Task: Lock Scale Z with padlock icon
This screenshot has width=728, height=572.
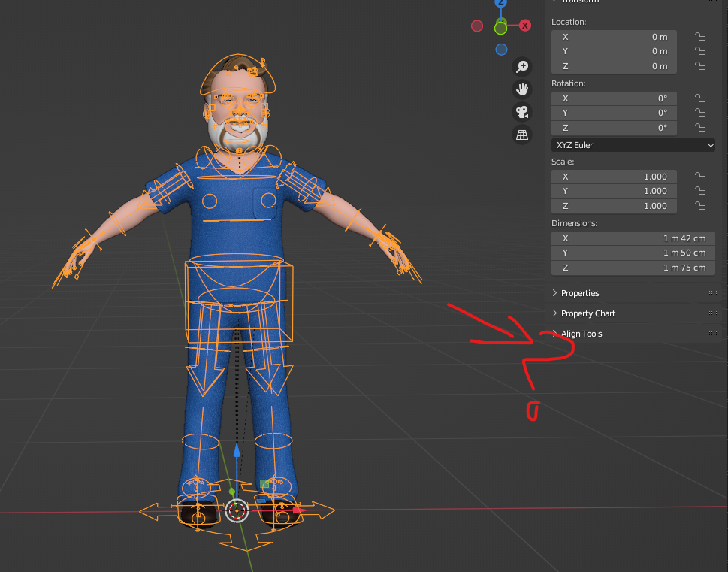Action: coord(700,206)
